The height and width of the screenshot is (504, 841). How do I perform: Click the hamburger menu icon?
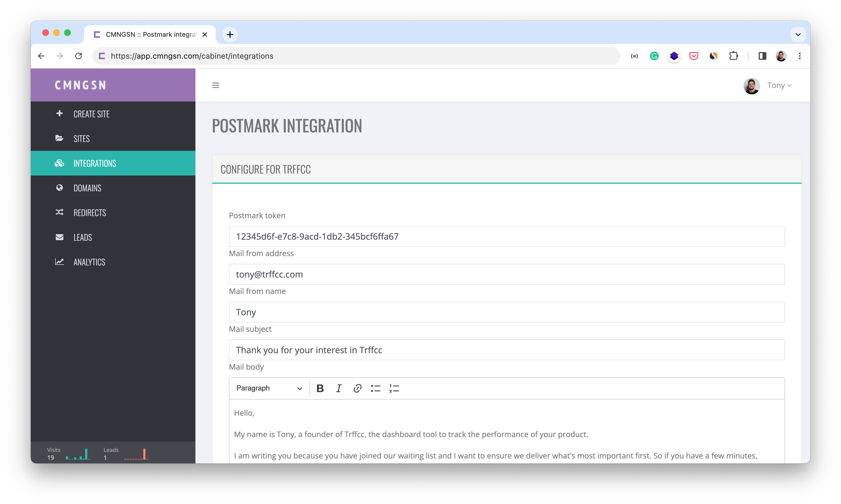pyautogui.click(x=215, y=85)
